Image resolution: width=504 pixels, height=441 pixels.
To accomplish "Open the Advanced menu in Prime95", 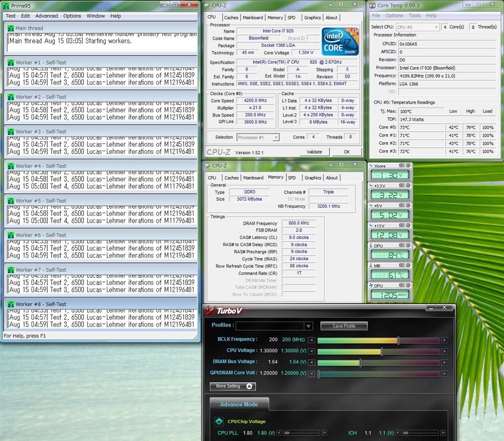I will tap(46, 16).
